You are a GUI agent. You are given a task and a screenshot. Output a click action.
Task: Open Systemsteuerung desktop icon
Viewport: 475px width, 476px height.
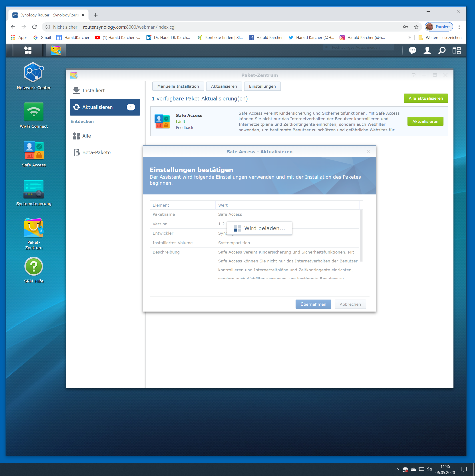point(34,189)
